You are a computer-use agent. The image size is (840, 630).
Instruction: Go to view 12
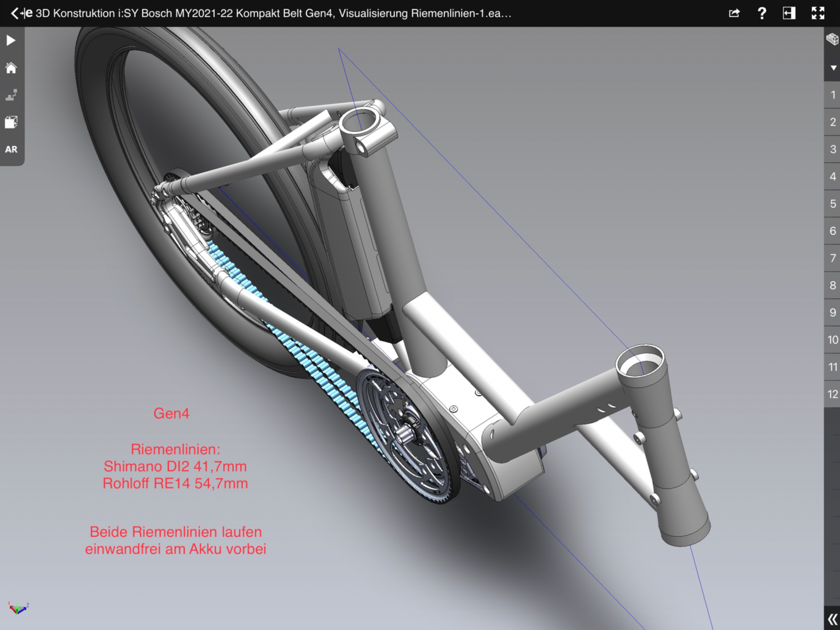[x=832, y=394]
